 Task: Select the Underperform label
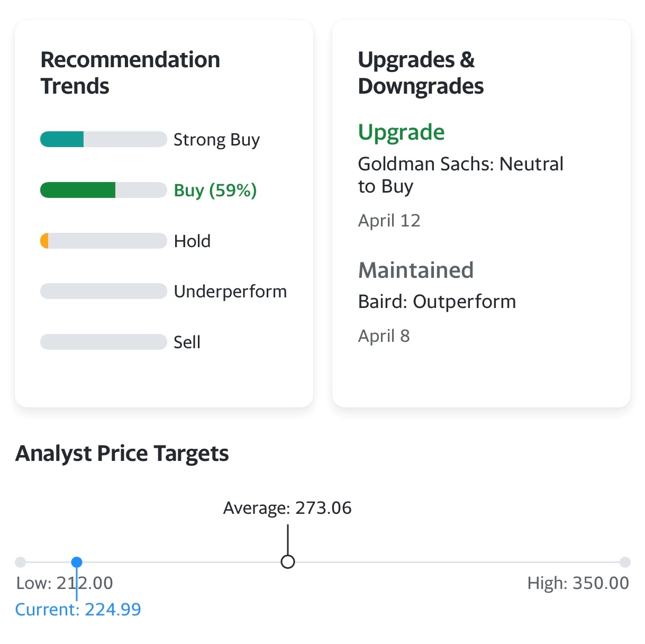click(x=230, y=292)
